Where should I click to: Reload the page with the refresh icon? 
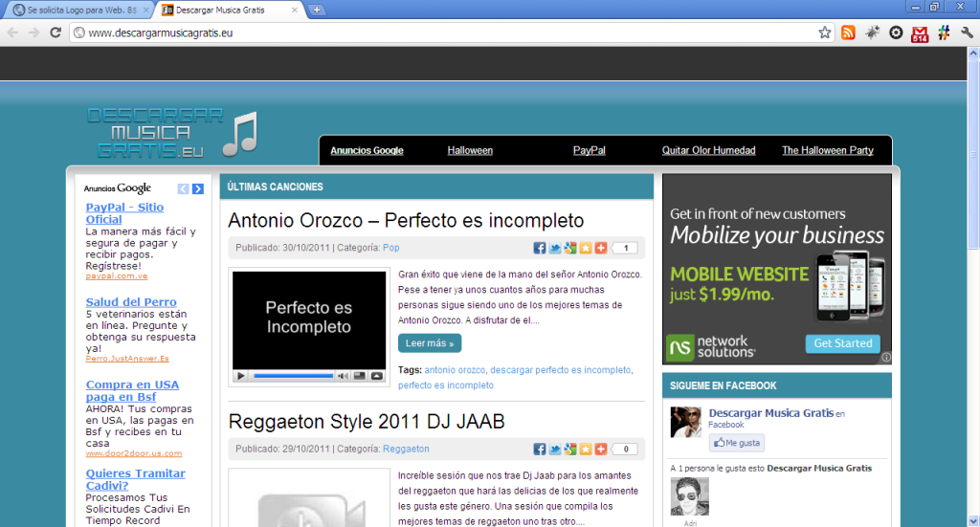56,33
